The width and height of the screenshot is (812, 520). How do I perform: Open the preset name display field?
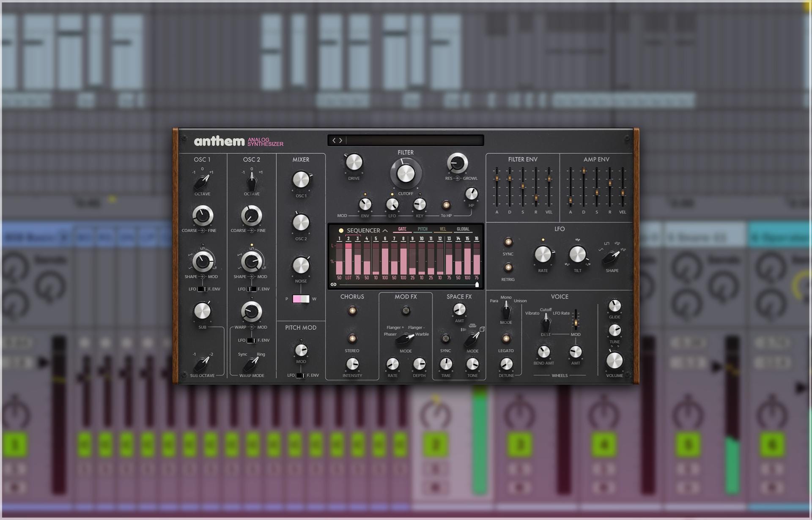point(414,140)
